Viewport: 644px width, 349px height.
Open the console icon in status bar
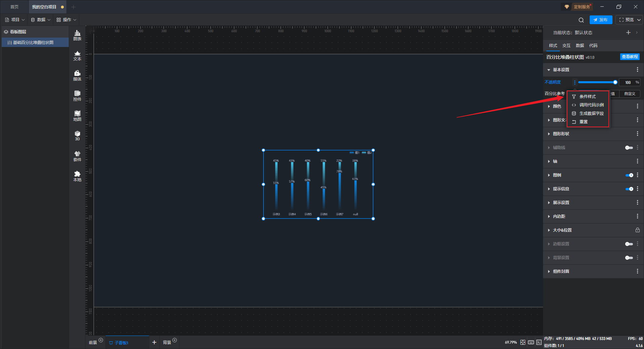pos(539,342)
